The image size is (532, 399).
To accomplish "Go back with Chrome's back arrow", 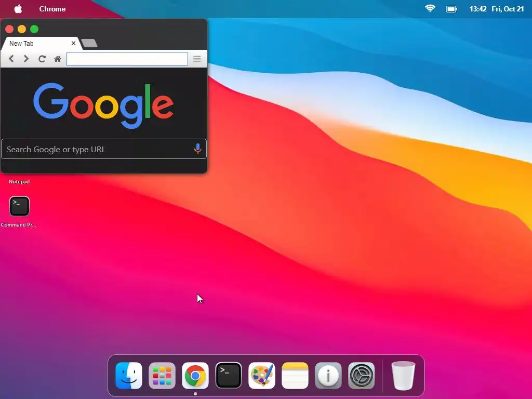I will pyautogui.click(x=11, y=59).
